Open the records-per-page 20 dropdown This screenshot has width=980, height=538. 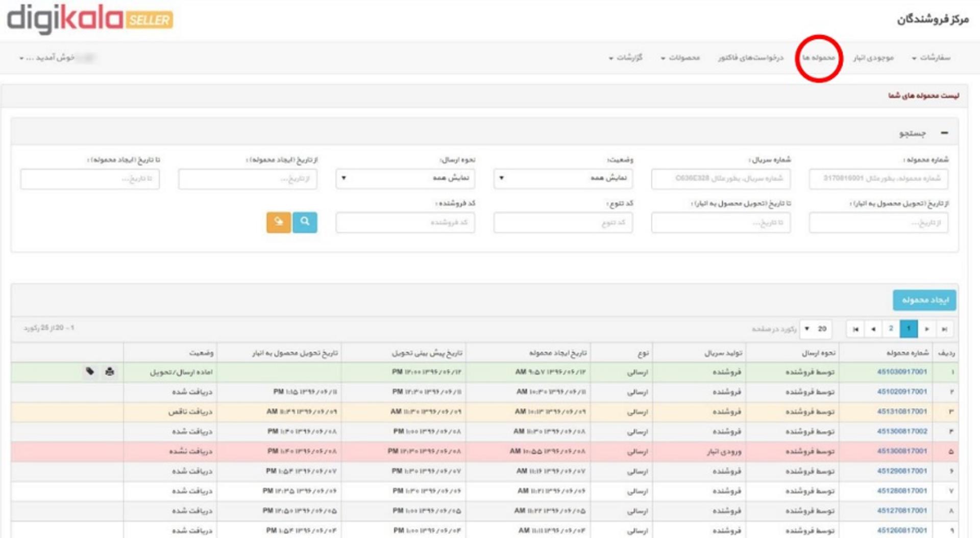(x=816, y=329)
